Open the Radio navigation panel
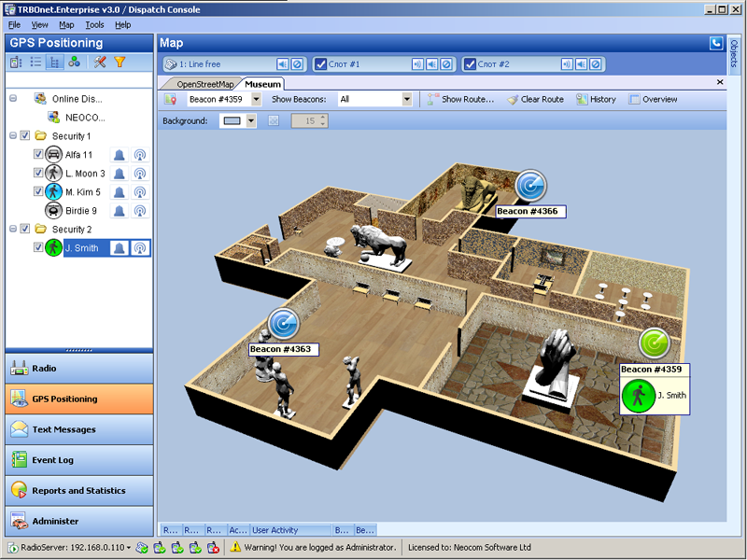 79,368
